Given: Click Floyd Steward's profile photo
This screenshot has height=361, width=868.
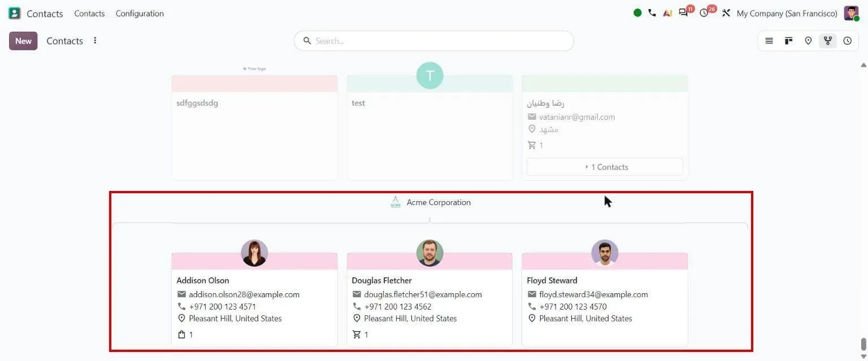Looking at the screenshot, I should point(605,253).
